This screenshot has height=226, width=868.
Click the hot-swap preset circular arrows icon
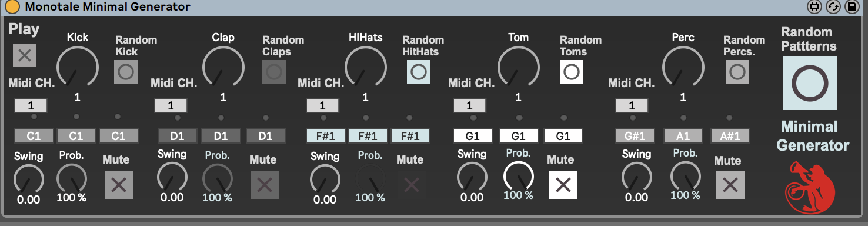tap(833, 7)
